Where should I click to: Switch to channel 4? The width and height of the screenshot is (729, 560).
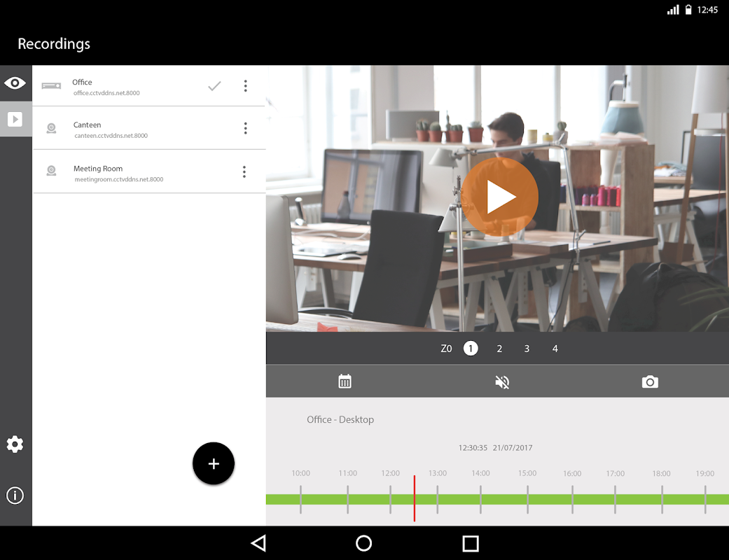coord(555,349)
